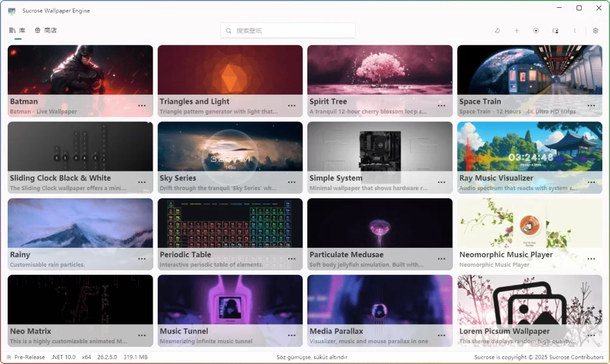Open application settings via the gear icon
The width and height of the screenshot is (610, 364).
coord(595,30)
